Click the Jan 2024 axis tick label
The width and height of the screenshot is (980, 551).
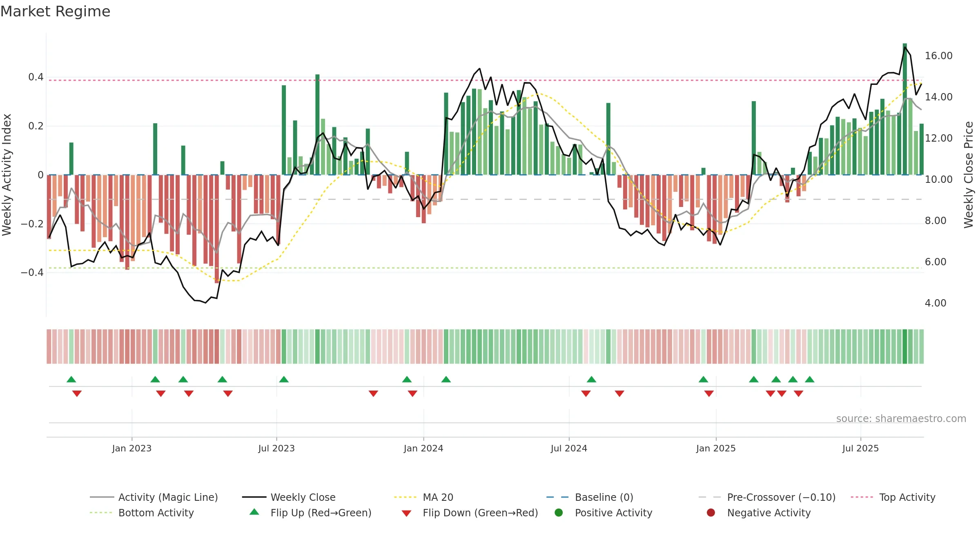point(423,448)
